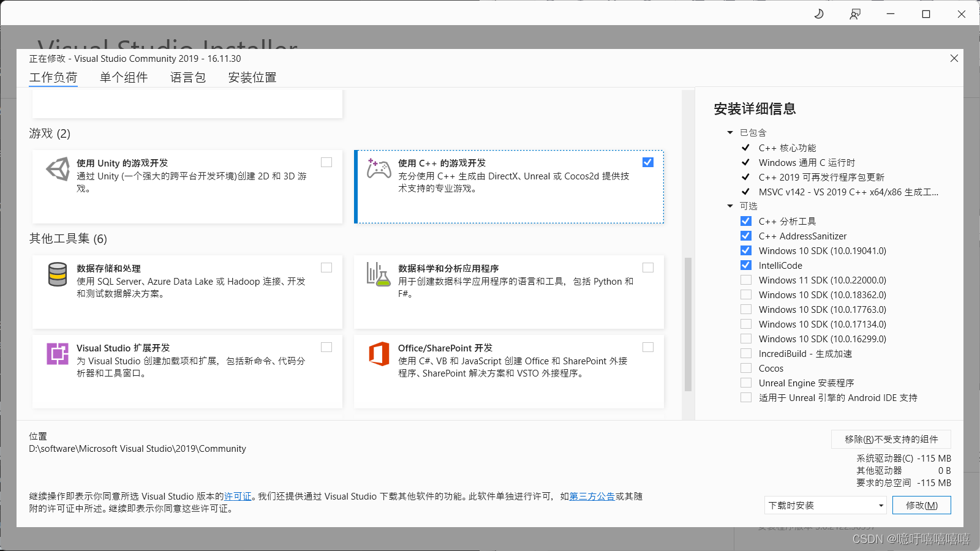Open the 第三方公告 link
This screenshot has height=551, width=980.
[592, 497]
